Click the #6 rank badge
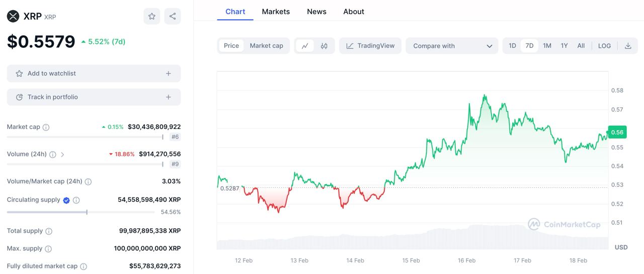644x274 pixels. tap(175, 137)
